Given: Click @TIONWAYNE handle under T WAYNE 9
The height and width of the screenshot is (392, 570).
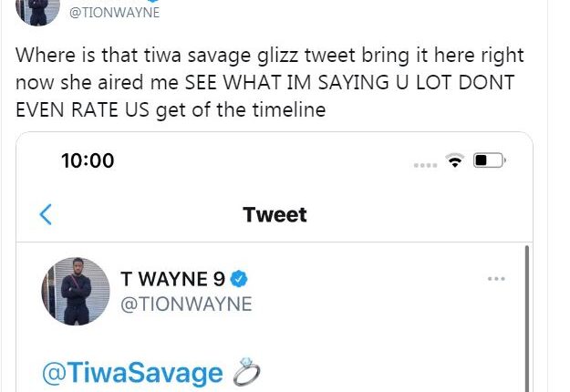Looking at the screenshot, I should click(x=186, y=304).
